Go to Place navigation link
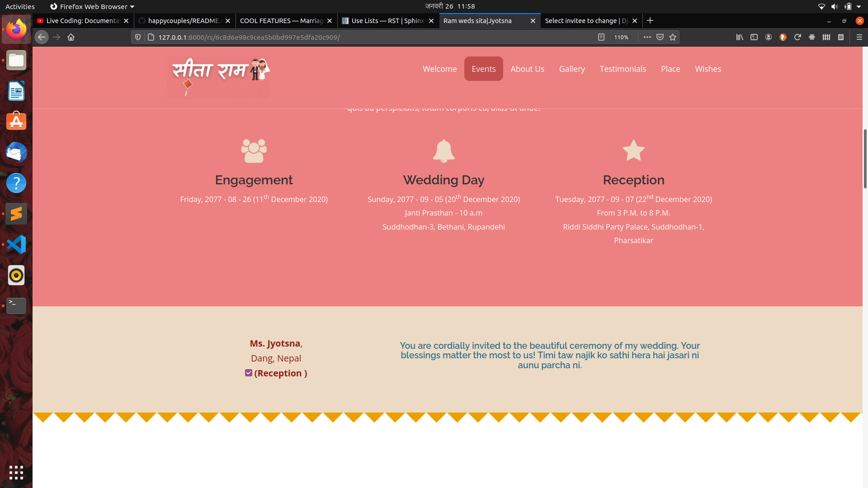868x488 pixels. [x=670, y=69]
